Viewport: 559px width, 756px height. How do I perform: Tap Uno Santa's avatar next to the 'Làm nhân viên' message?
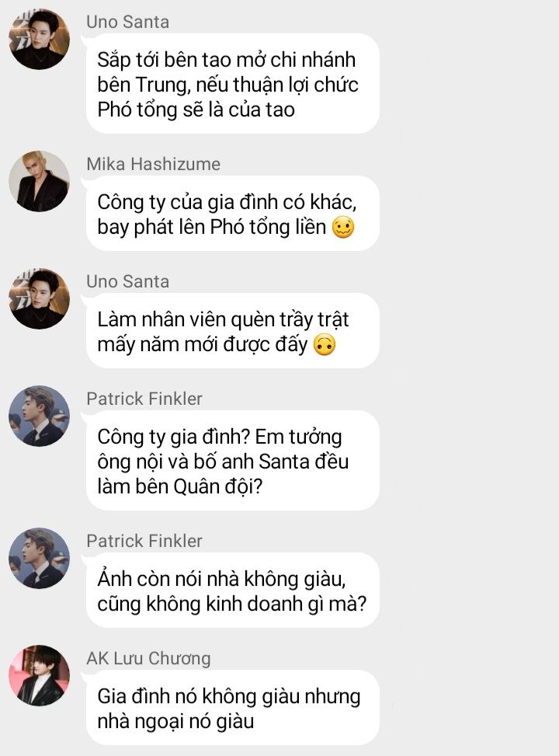point(39,299)
